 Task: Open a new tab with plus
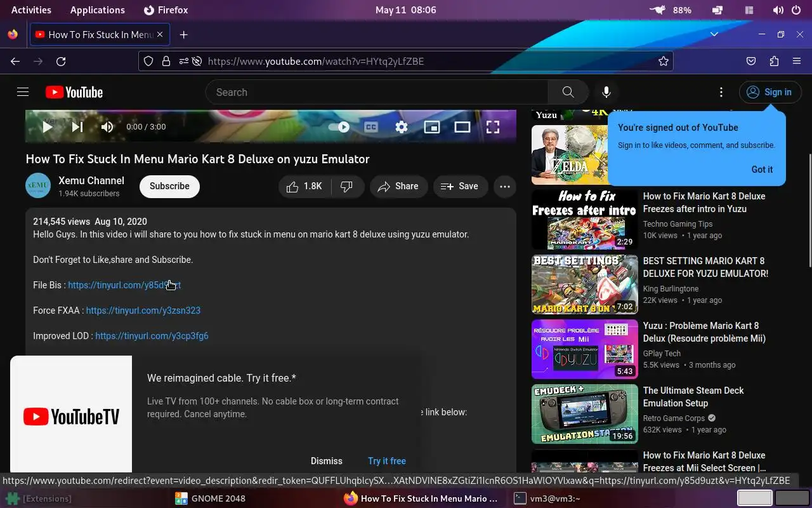click(x=183, y=34)
